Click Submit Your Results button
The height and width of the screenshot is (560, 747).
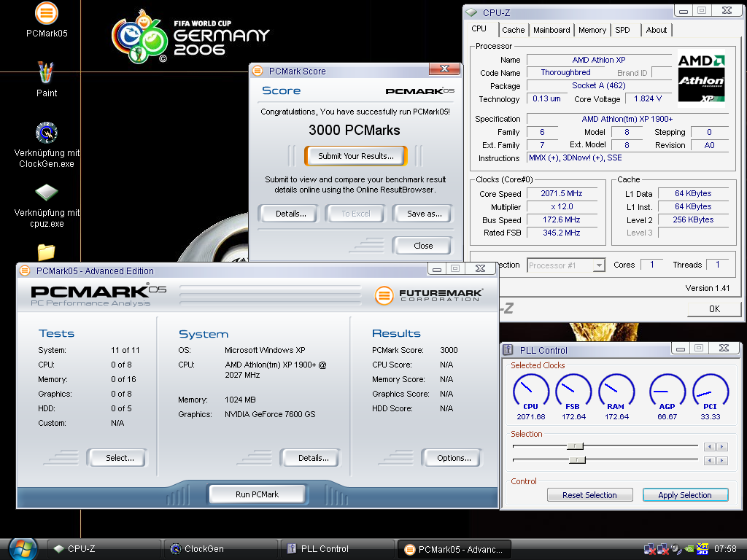[x=356, y=156]
